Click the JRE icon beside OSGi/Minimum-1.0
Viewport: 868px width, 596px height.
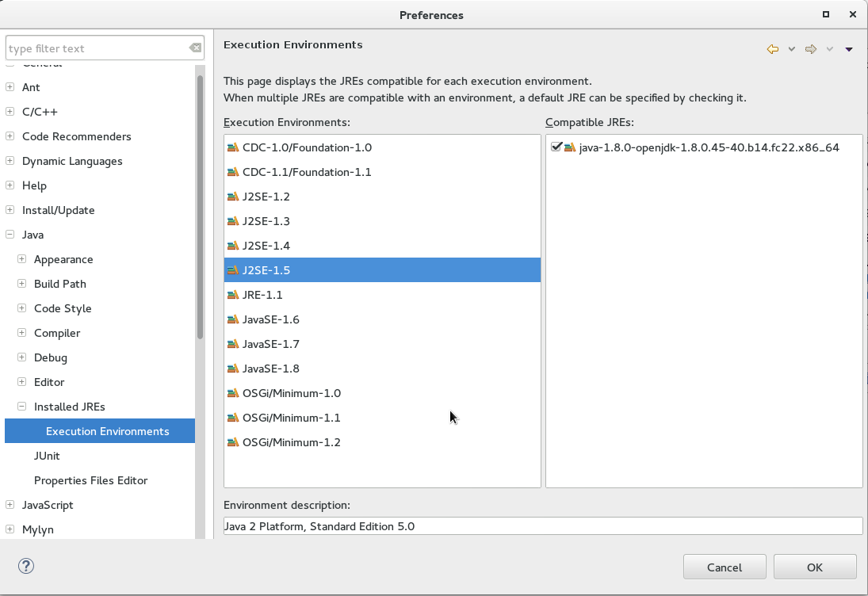(234, 392)
